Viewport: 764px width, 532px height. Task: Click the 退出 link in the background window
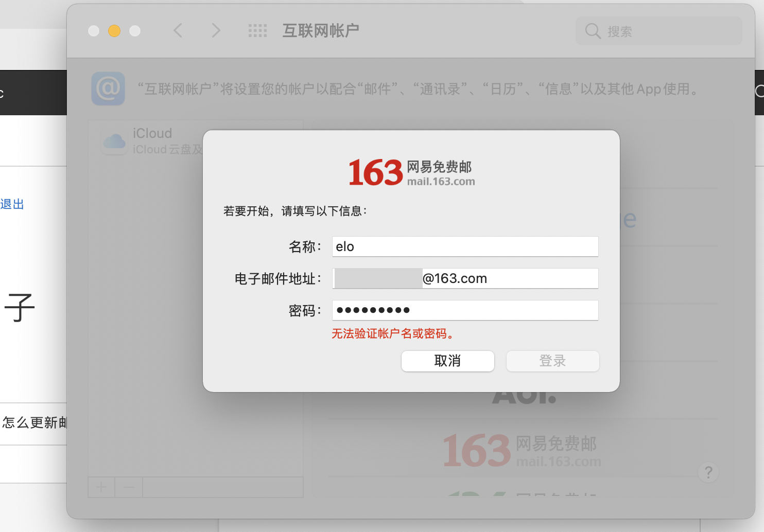(12, 204)
